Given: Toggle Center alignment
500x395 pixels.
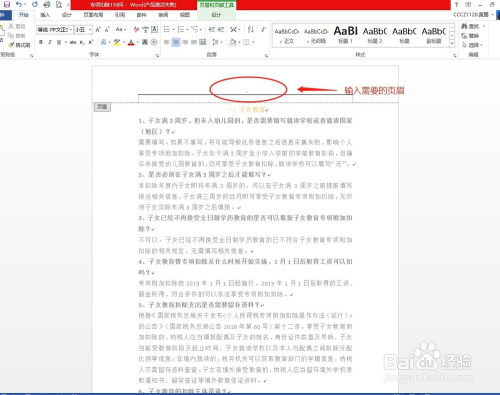Looking at the screenshot, I should coord(176,42).
